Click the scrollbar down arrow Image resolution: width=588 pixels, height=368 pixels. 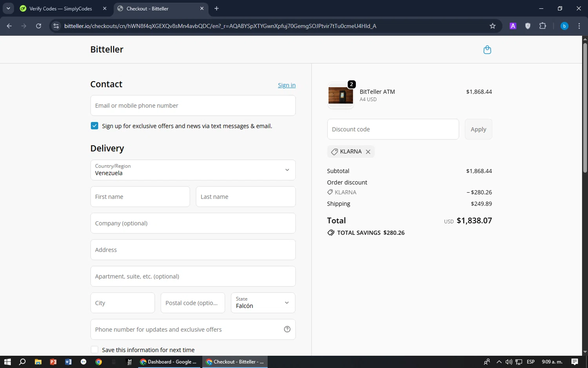pyautogui.click(x=585, y=352)
